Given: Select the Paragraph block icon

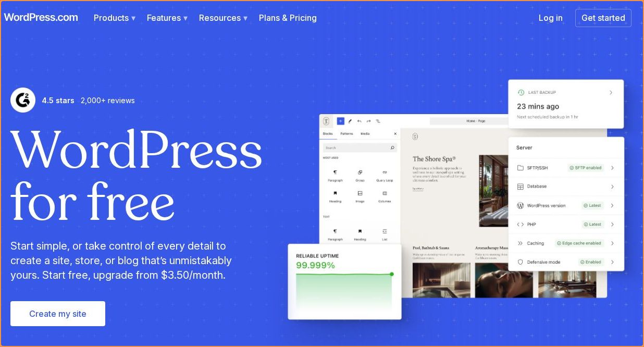Looking at the screenshot, I should pos(335,172).
